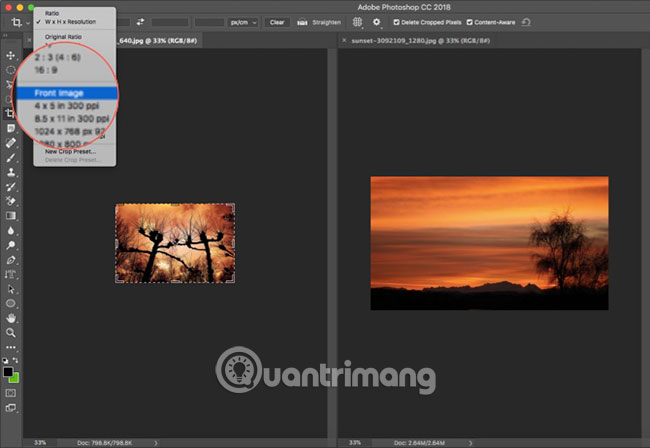Click the 33% zoom field of left document
This screenshot has height=448, width=650.
pos(40,443)
